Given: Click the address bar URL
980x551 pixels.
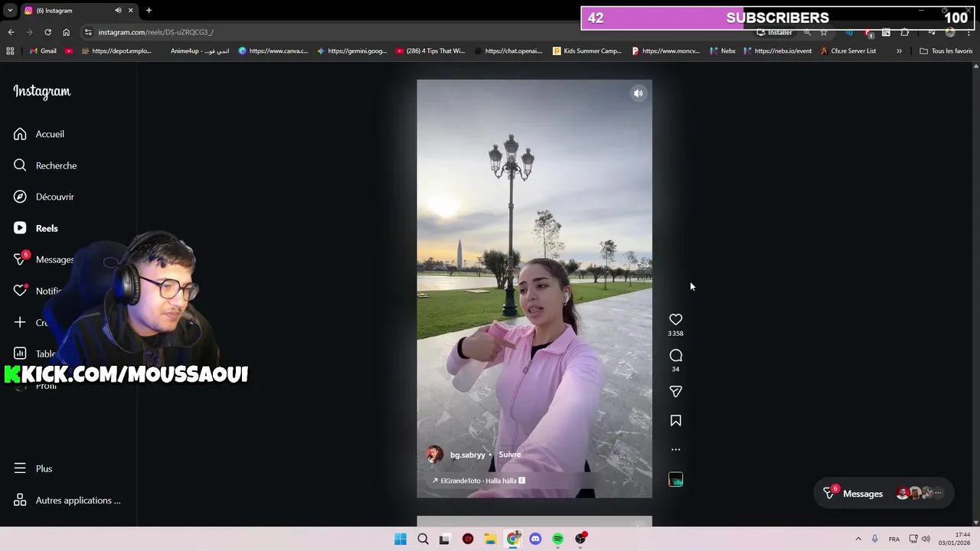Looking at the screenshot, I should [155, 32].
